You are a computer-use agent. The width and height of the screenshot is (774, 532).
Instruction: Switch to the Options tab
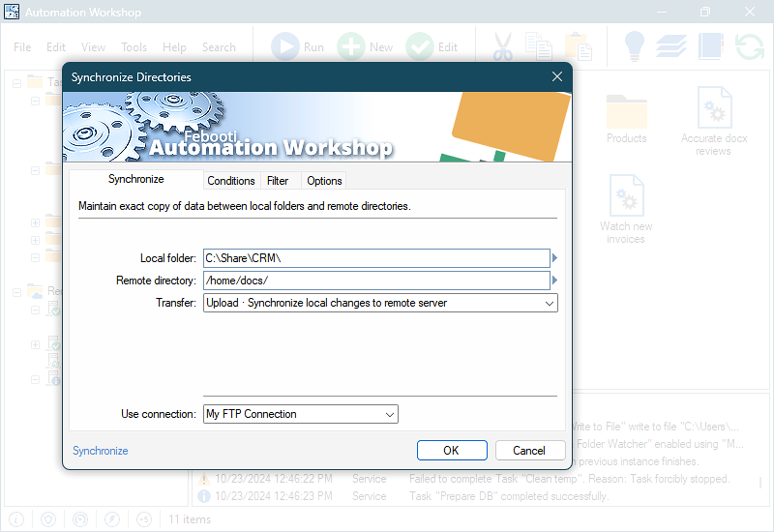(x=324, y=181)
